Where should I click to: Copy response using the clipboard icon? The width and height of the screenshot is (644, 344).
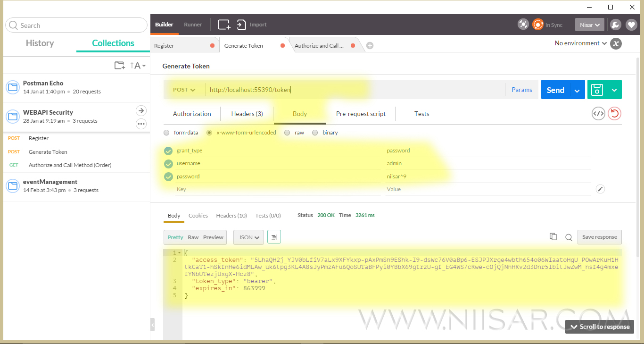(553, 237)
